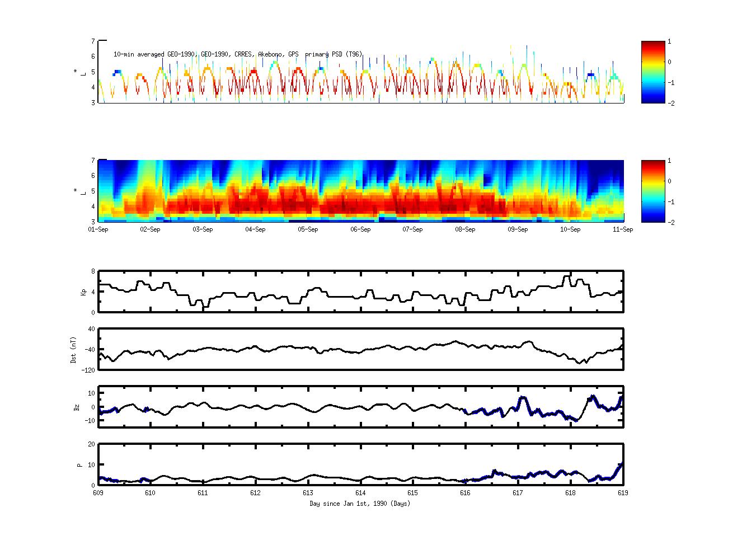
Task: Click the Bz axis label
Action: coord(77,407)
